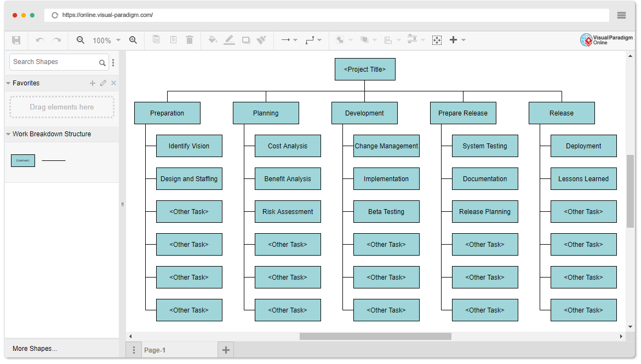Open More Shapes...

35,349
